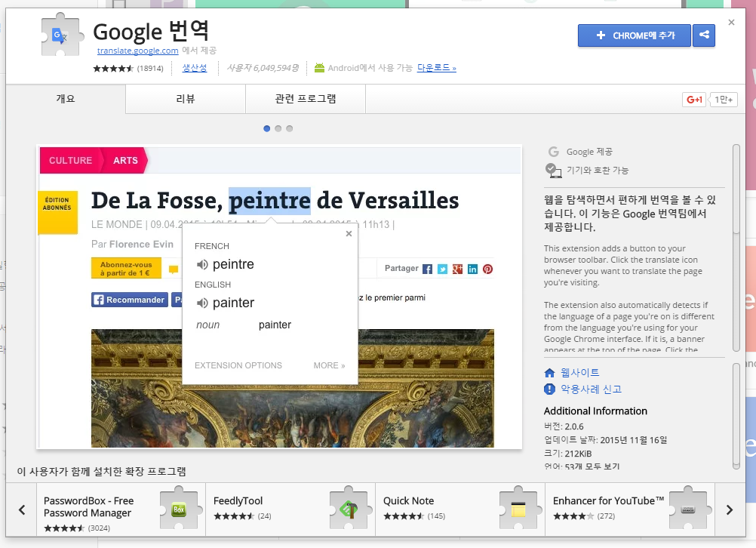Add extension with CHROME에 추가 button

(x=634, y=35)
